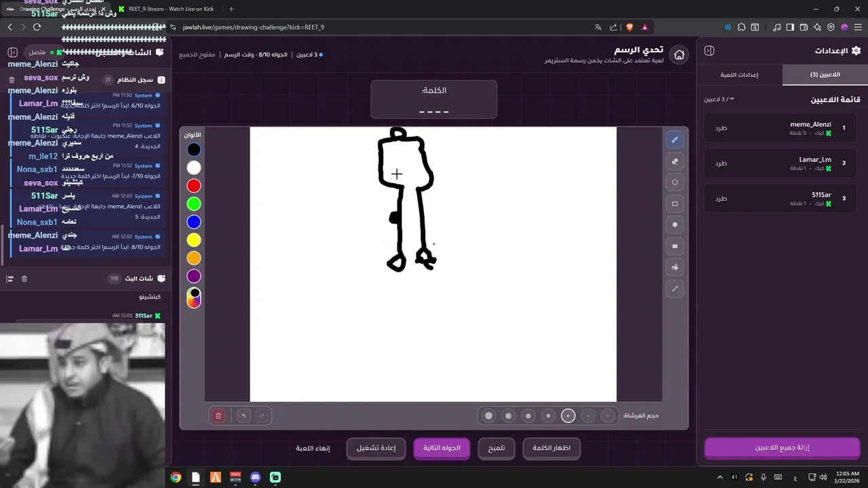Open the browser VPN shield icon
Image resolution: width=868 pixels, height=488 pixels.
point(831,27)
